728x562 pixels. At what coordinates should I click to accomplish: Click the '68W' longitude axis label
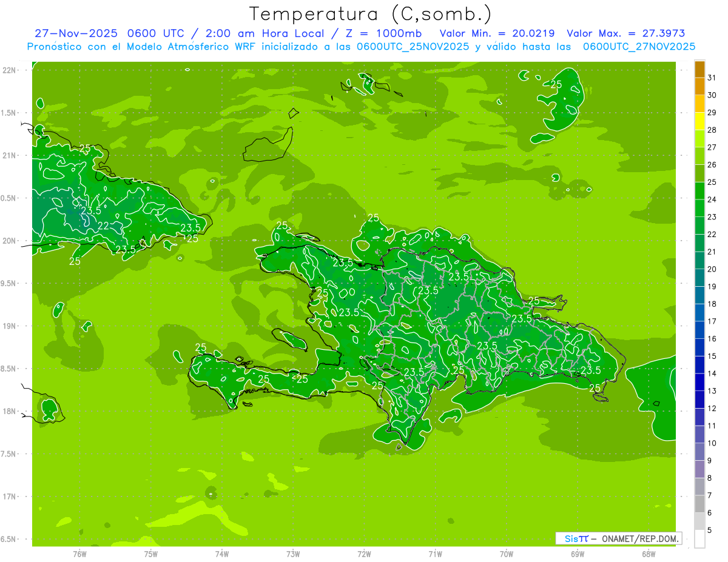point(649,554)
